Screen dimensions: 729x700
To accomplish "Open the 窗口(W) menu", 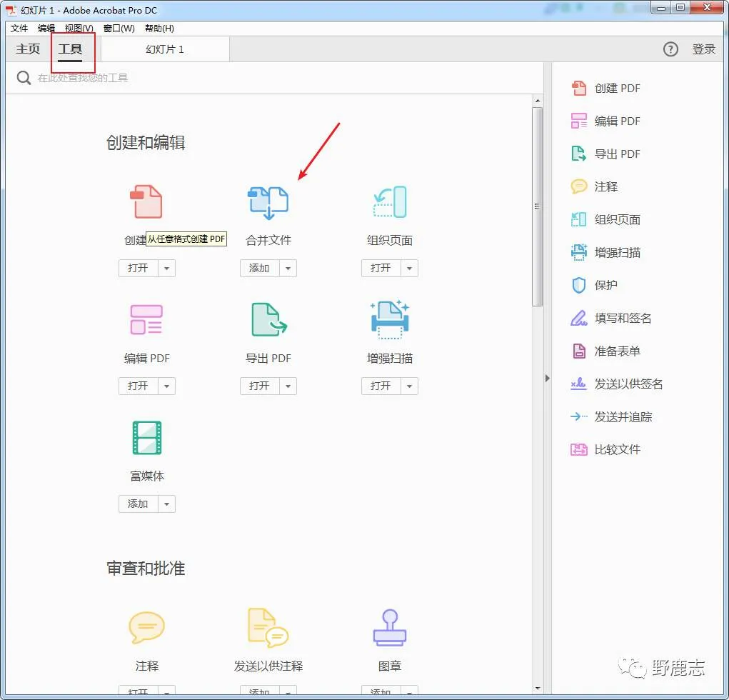I will [x=119, y=29].
